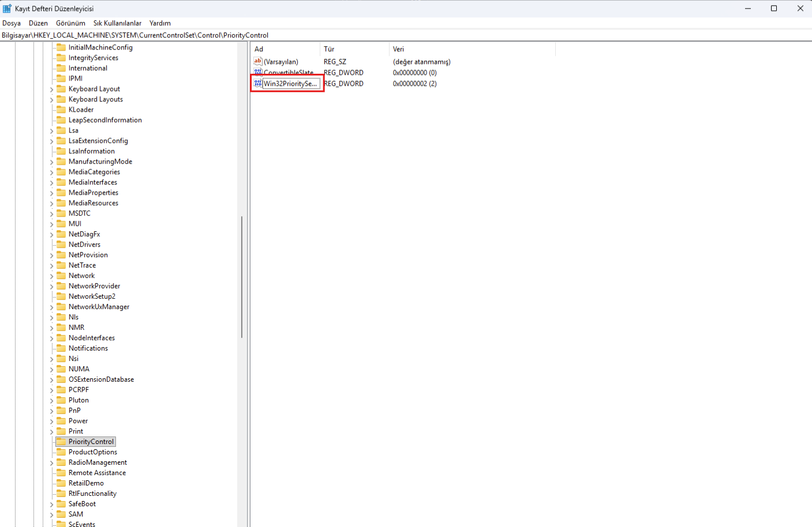This screenshot has width=812, height=527.
Task: Sort values by the Tür column header
Action: (x=354, y=49)
